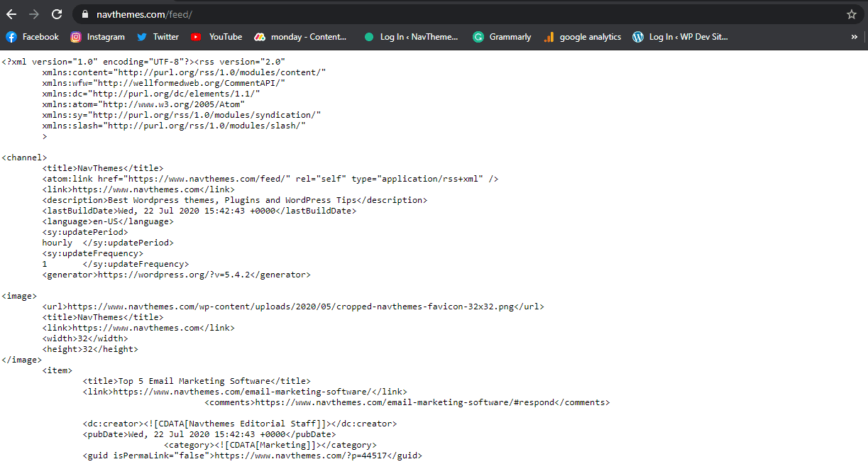The height and width of the screenshot is (469, 868).
Task: Click the closing image tag
Action: [x=22, y=360]
